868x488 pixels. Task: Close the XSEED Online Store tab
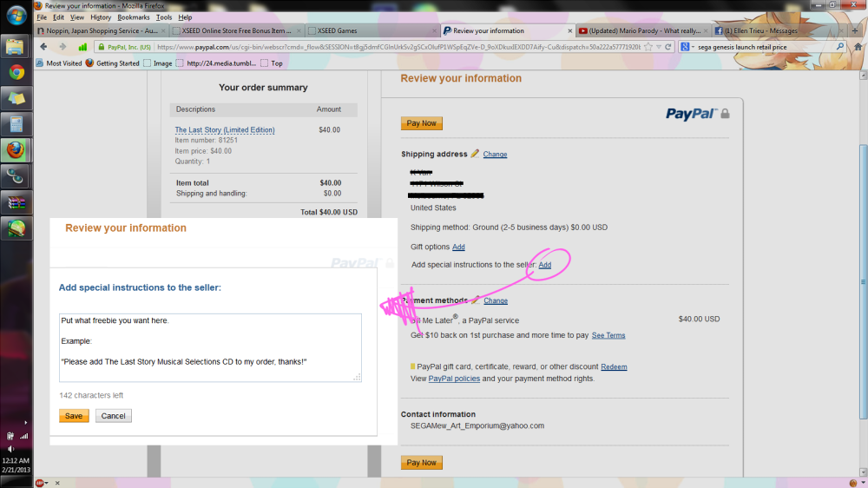(299, 31)
